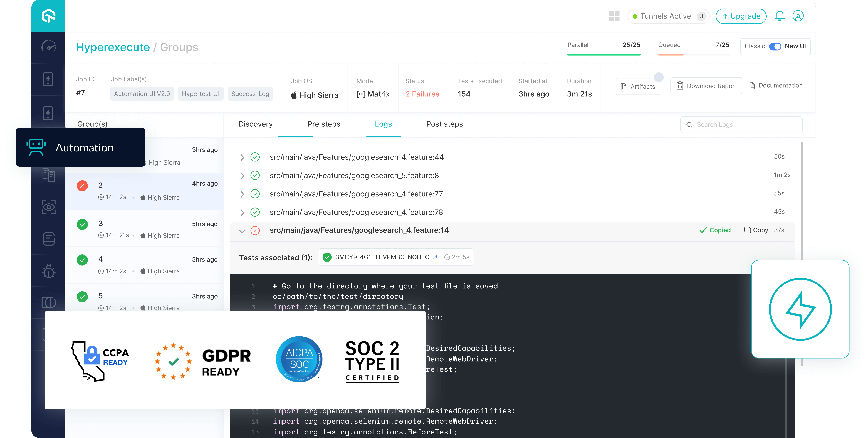Open the apps grid launcher near Tunnels Active
Screen dimensions: 868x438
[614, 16]
